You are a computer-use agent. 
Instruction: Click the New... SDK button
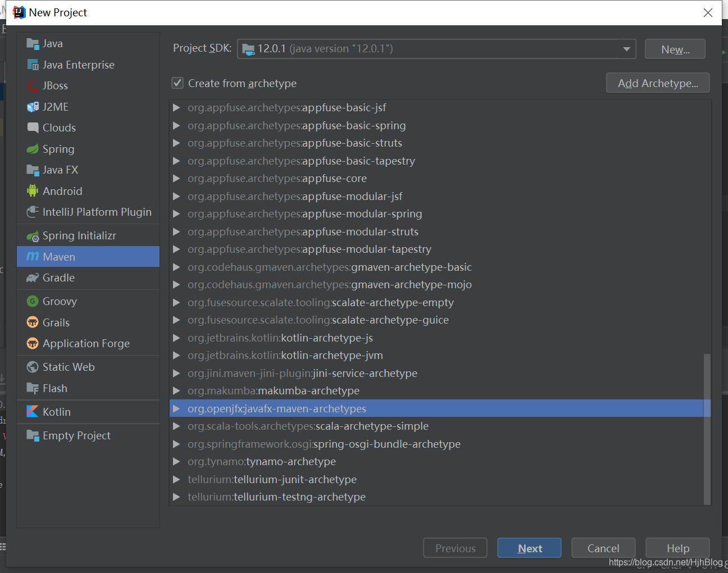[675, 49]
